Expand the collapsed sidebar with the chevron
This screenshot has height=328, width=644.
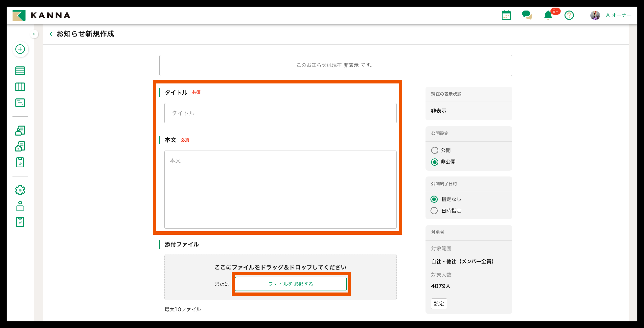[34, 34]
